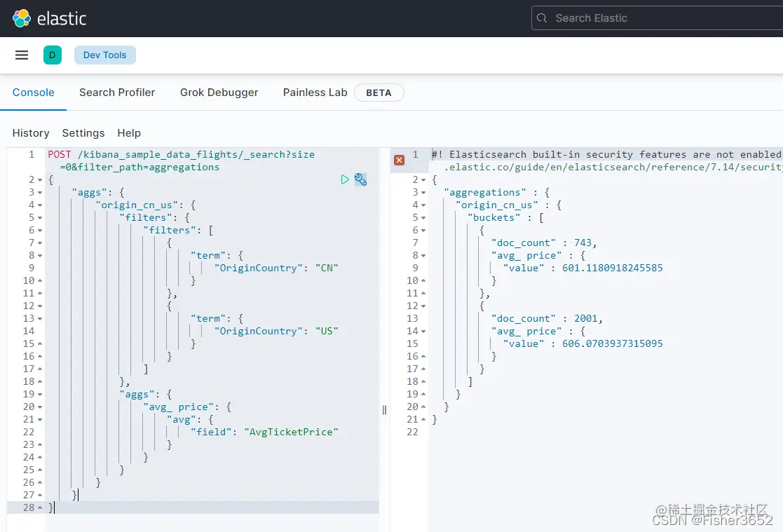Click the Dev Tools breadcrumb
The width and height of the screenshot is (783, 532).
click(x=105, y=55)
